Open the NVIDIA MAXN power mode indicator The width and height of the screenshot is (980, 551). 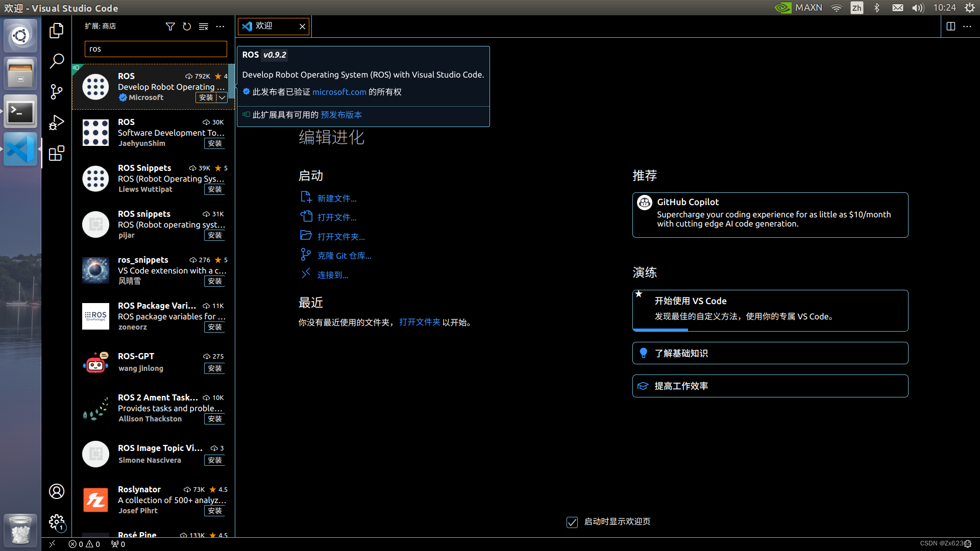point(798,8)
